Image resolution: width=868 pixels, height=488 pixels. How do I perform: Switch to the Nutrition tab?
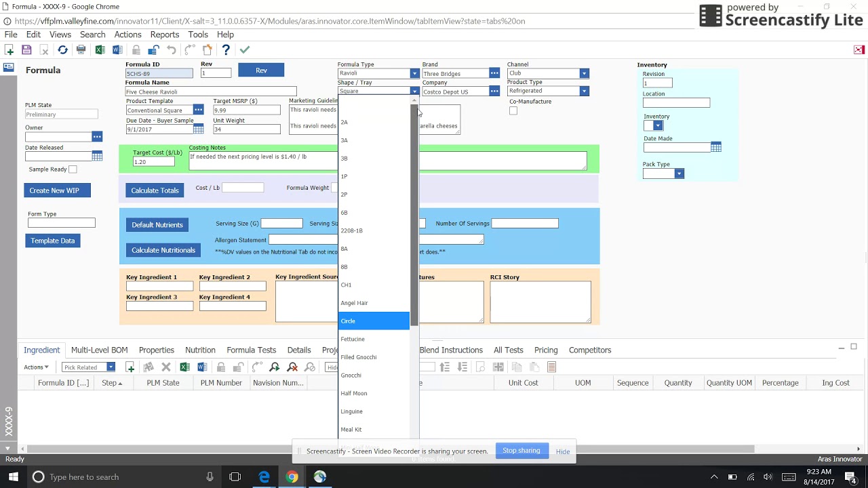click(200, 350)
